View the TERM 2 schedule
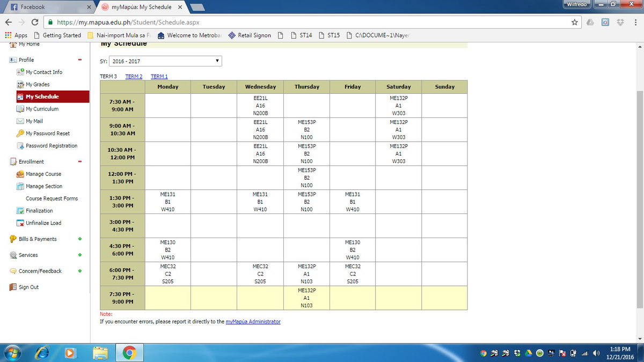The width and height of the screenshot is (644, 362). (x=134, y=77)
